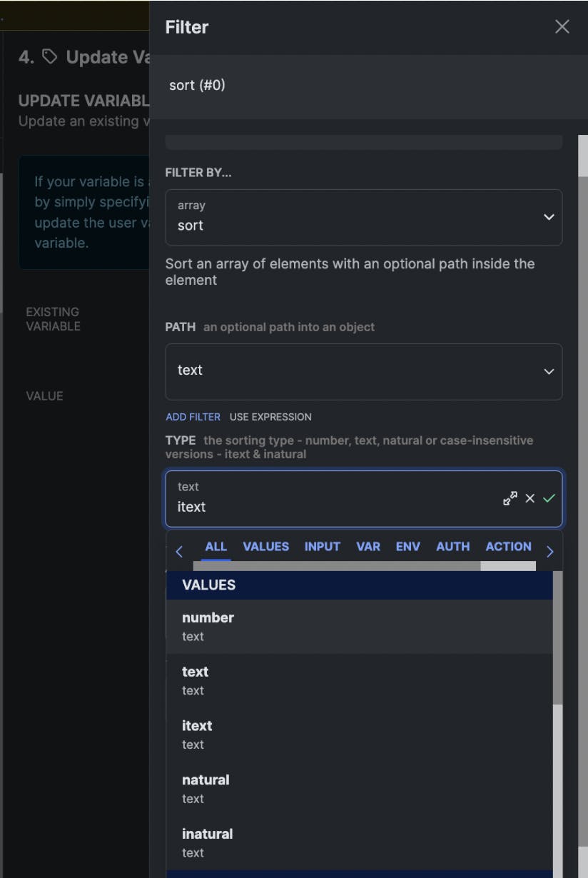
Task: Select the VAR tab
Action: [367, 547]
